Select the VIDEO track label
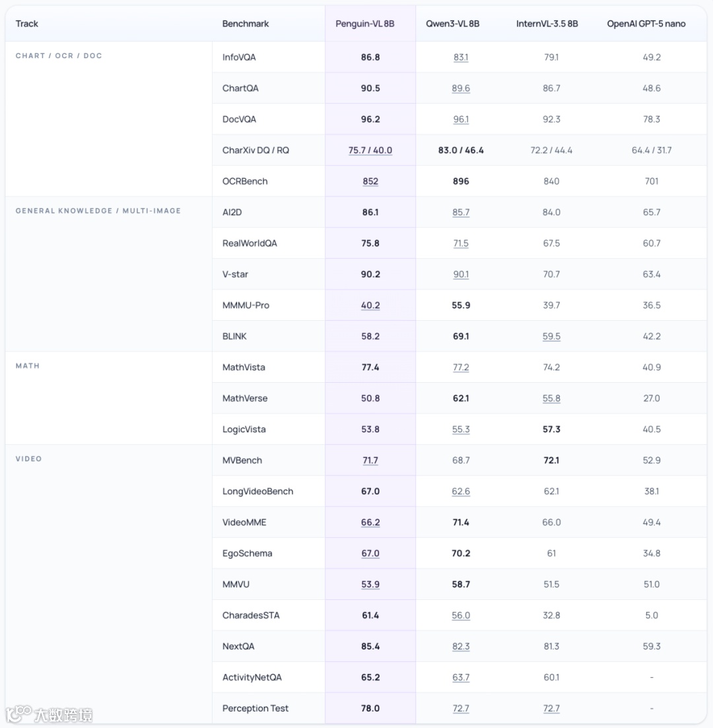Screen dimensions: 713x728 click(28, 459)
